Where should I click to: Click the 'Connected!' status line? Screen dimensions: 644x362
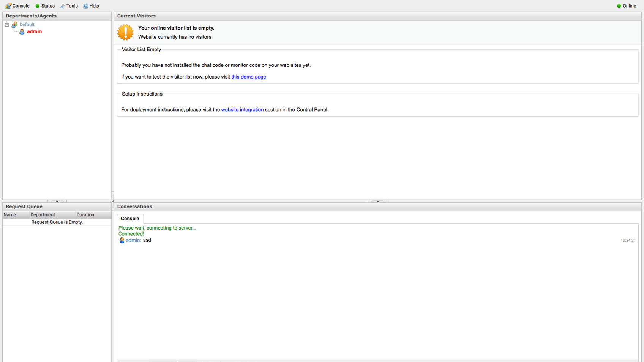click(131, 234)
